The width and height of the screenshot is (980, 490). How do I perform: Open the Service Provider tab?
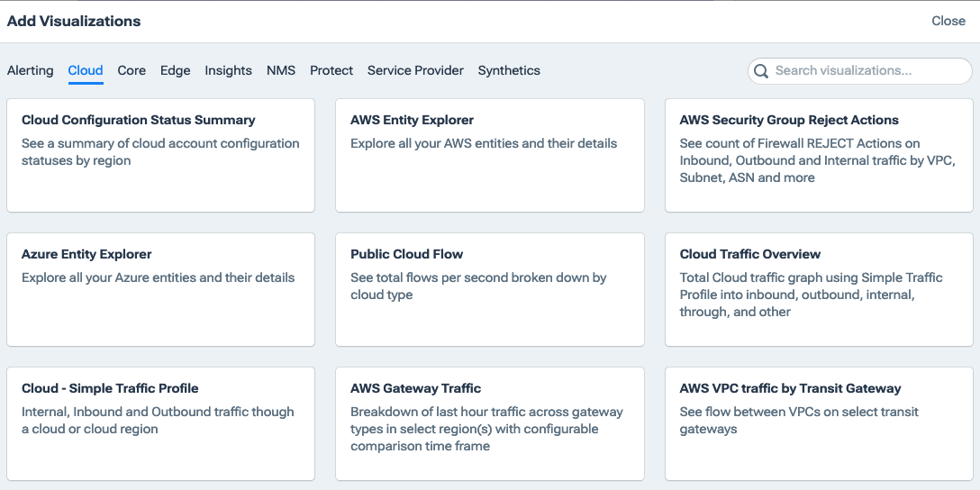(x=415, y=70)
